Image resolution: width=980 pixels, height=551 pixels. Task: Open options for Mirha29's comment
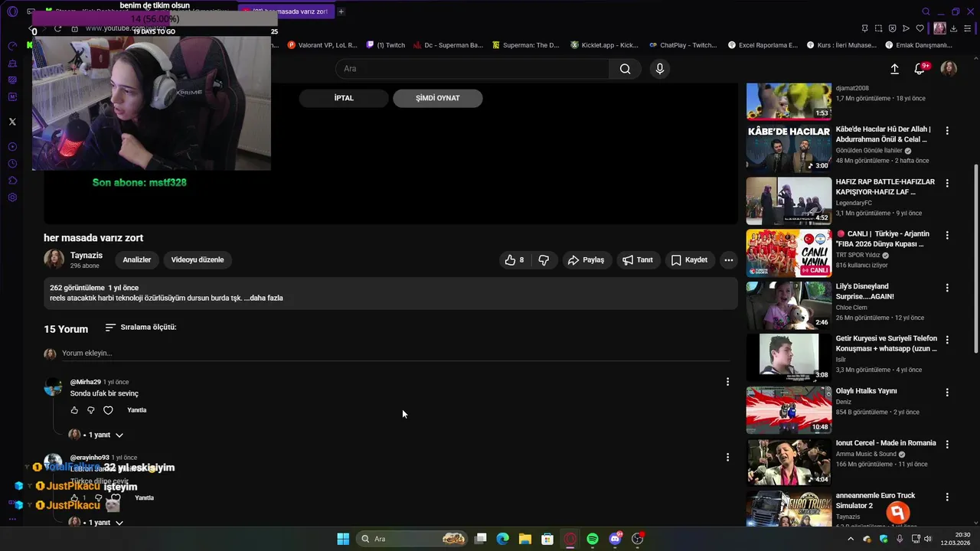[x=727, y=382]
